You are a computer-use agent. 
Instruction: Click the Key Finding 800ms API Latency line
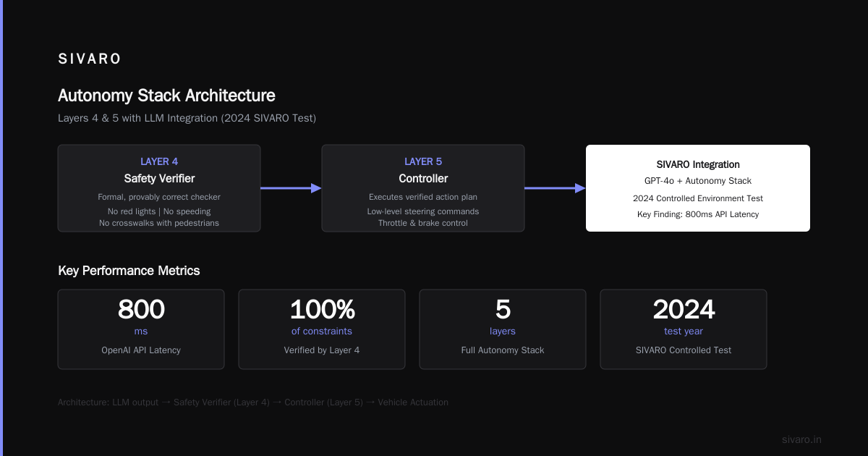click(x=698, y=214)
